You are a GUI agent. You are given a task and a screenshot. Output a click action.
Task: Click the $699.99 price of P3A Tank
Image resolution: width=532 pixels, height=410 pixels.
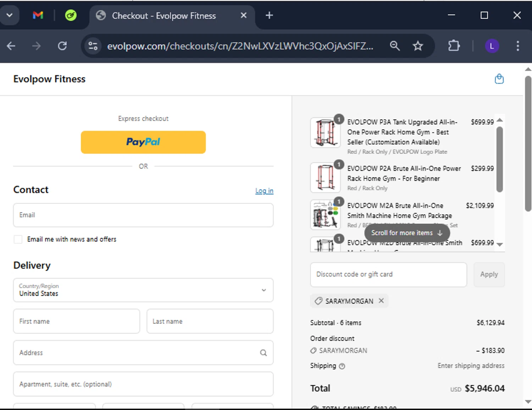(482, 122)
